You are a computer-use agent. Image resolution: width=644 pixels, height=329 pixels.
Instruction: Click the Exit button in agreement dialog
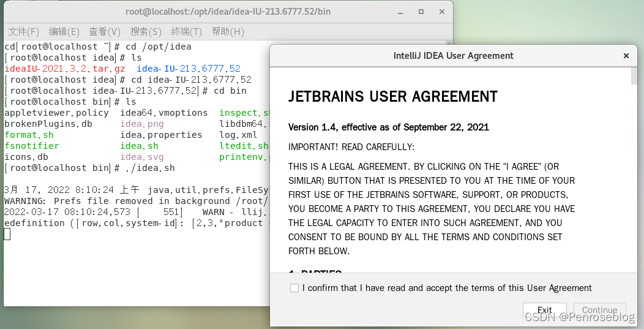tap(545, 310)
